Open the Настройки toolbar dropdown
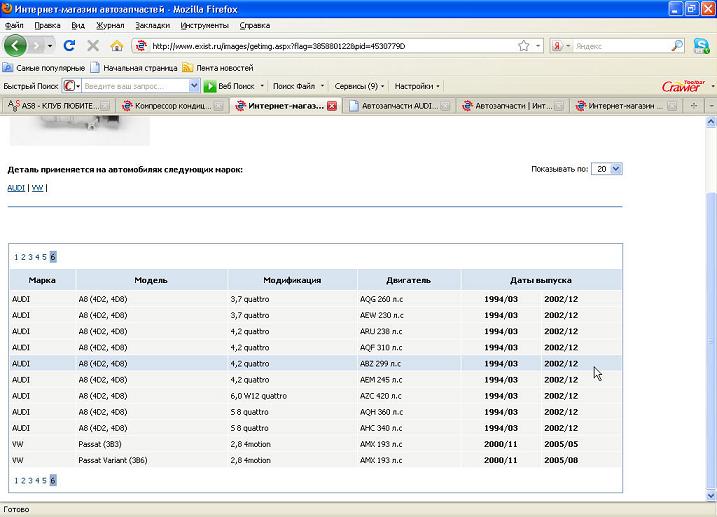 click(417, 86)
